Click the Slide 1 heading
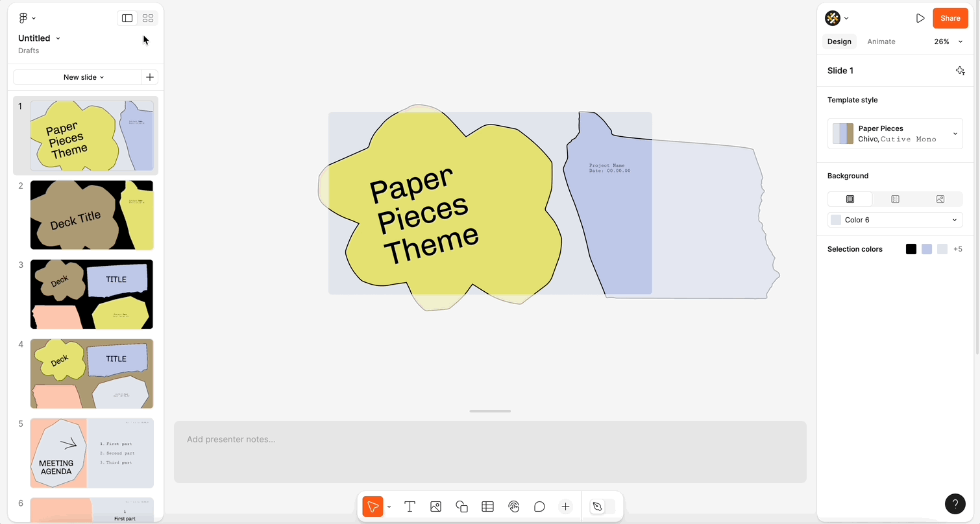Image resolution: width=980 pixels, height=524 pixels. point(840,71)
